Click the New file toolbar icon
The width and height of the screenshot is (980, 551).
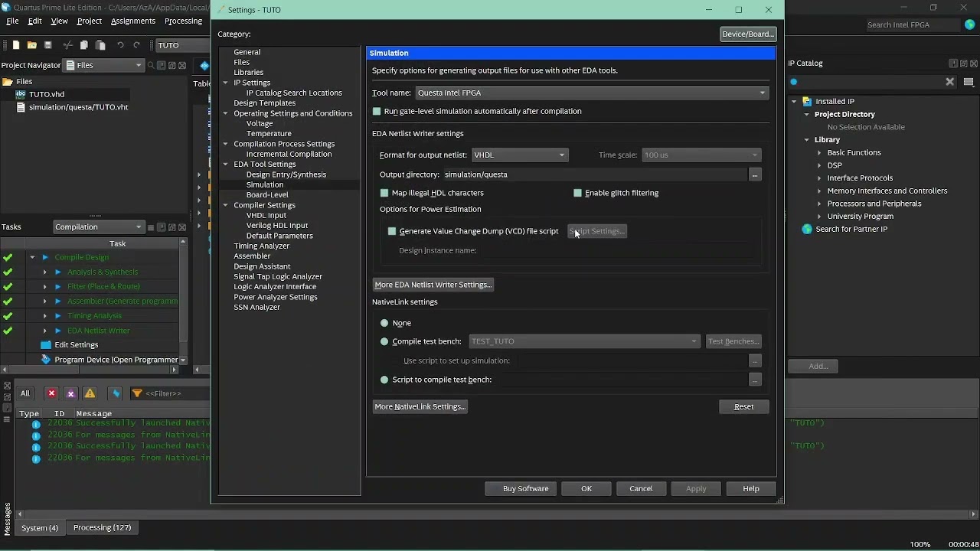click(15, 45)
